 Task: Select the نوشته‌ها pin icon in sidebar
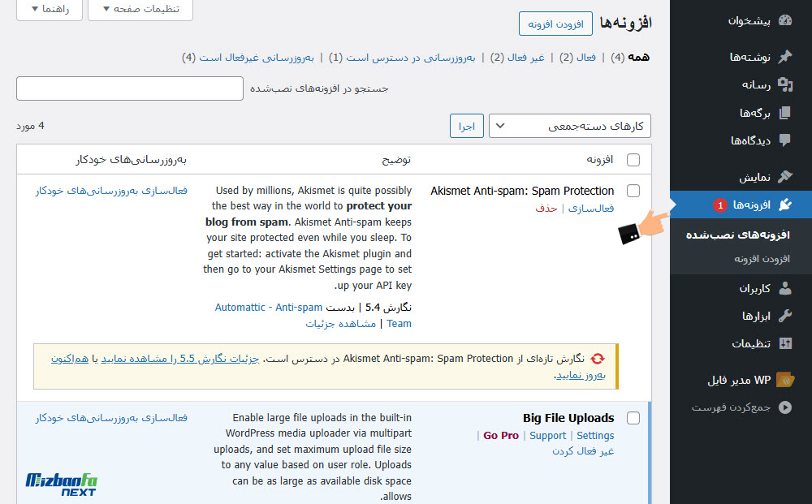785,57
